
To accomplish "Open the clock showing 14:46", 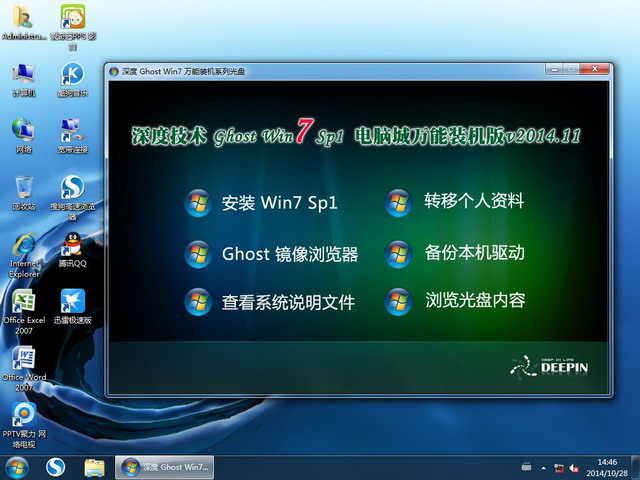I will pyautogui.click(x=607, y=468).
